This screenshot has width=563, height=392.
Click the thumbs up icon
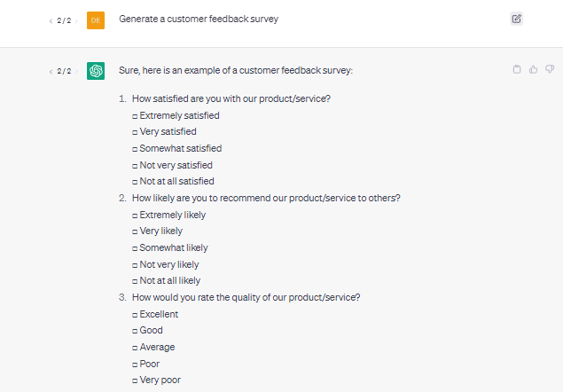coord(533,69)
